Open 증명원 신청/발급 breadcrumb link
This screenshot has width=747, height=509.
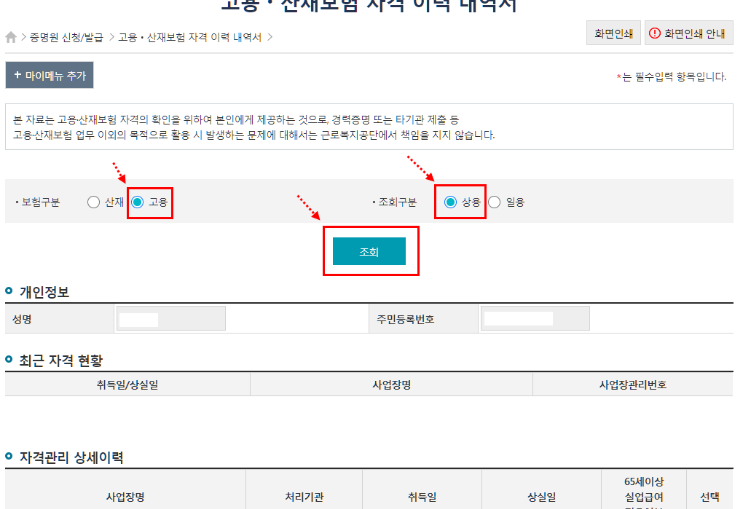pos(66,37)
